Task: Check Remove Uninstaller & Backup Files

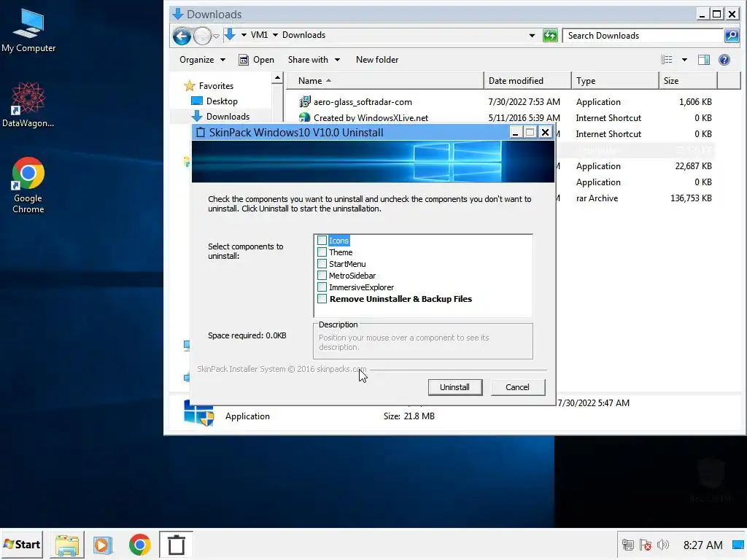Action: 322,299
